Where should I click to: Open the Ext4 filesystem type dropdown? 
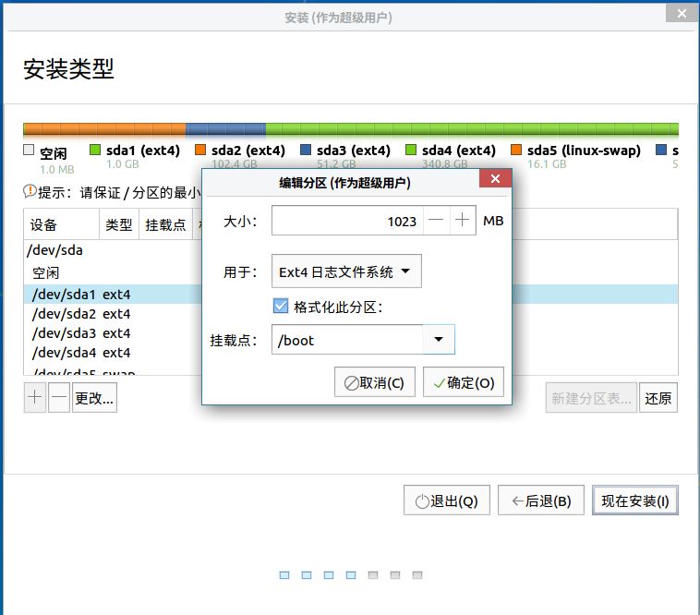click(346, 271)
